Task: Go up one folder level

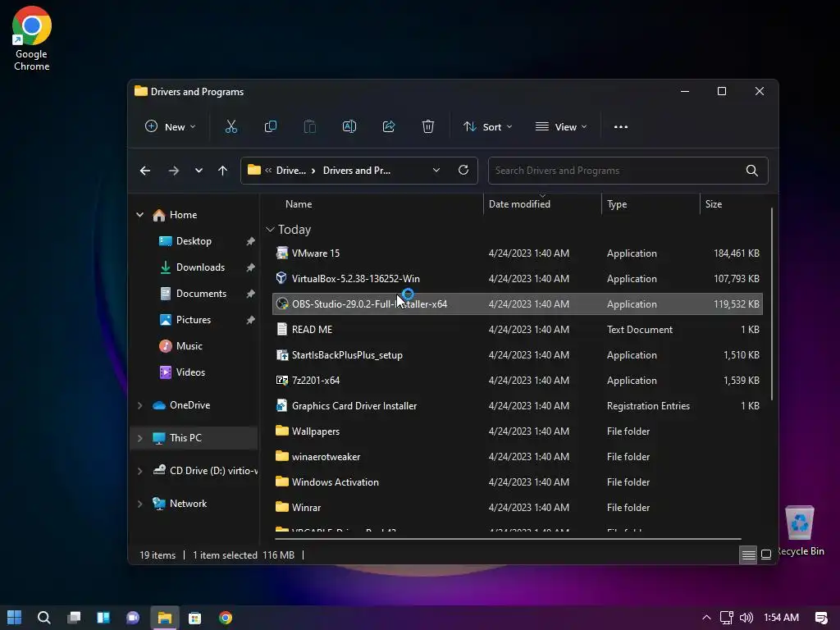Action: click(223, 171)
